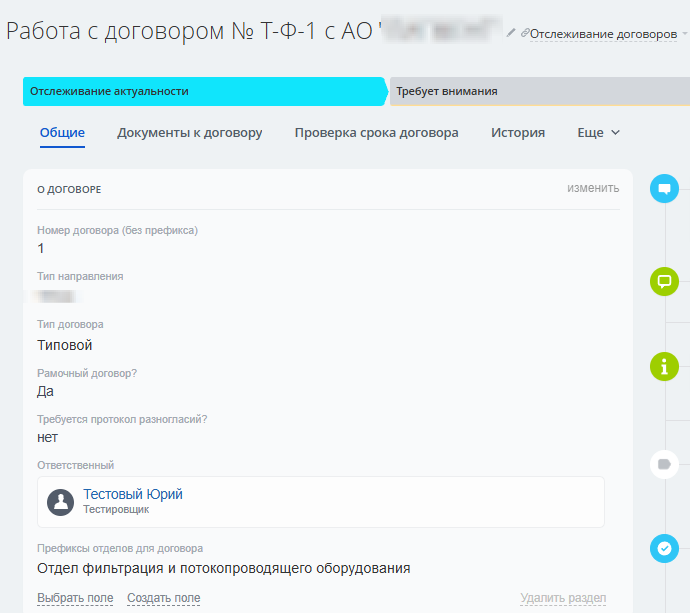Open the green chat bubble timeline icon
Screen dimensions: 690x613
[x=664, y=281]
